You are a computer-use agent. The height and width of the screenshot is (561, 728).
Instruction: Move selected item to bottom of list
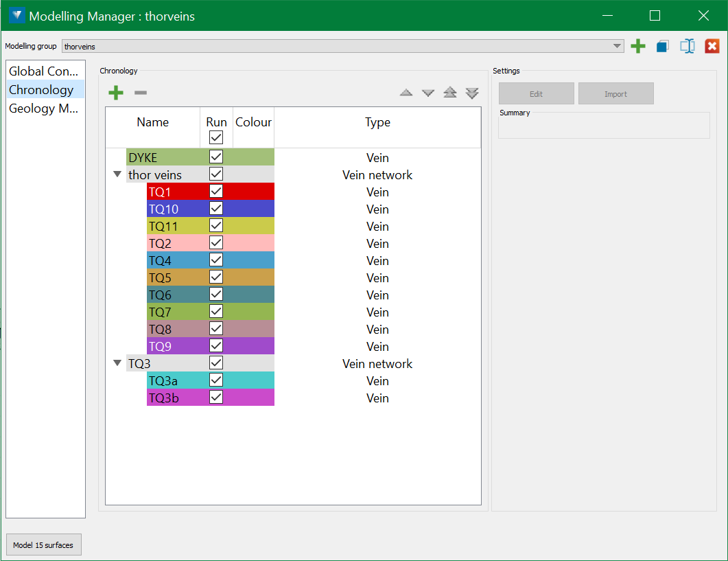click(x=472, y=93)
